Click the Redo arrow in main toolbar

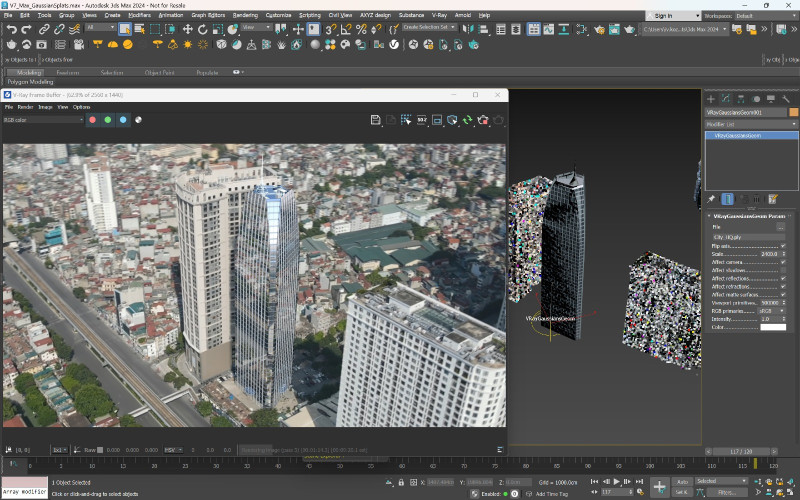(26, 29)
